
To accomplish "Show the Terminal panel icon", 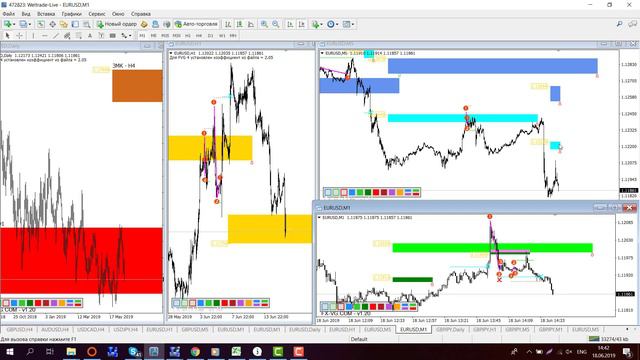I will 75,24.
